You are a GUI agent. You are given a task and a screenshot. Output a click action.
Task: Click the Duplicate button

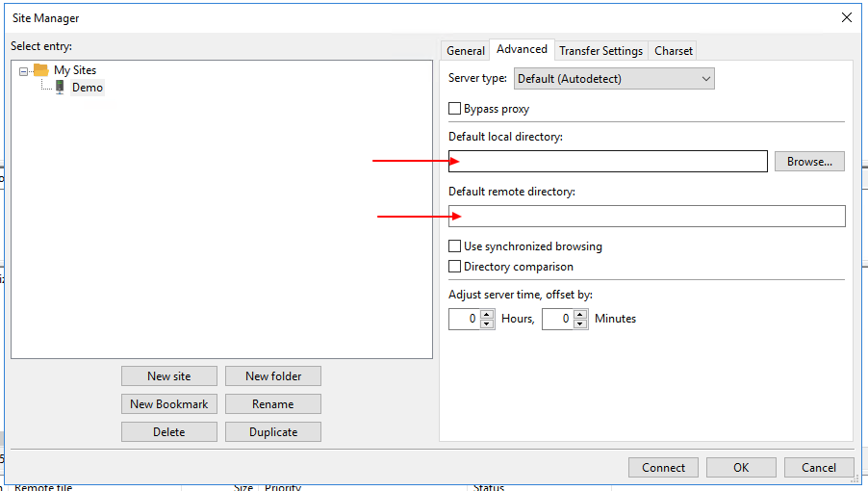pyautogui.click(x=273, y=432)
